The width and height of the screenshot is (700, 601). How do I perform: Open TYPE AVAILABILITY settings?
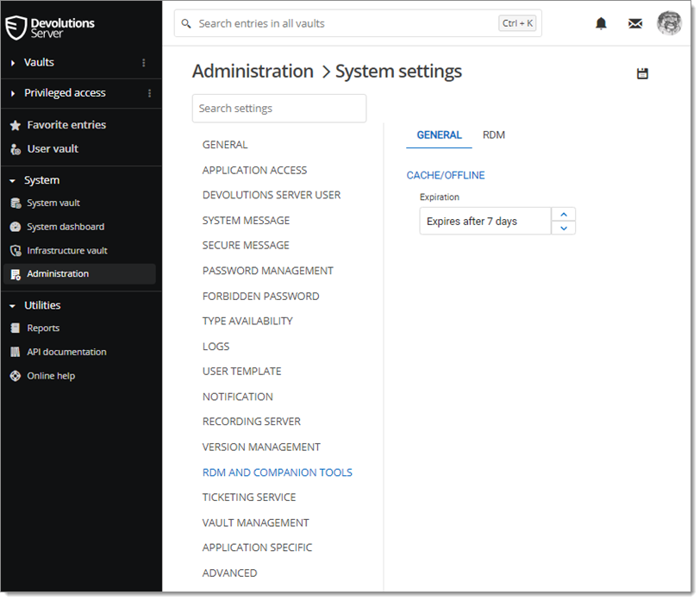(x=247, y=321)
